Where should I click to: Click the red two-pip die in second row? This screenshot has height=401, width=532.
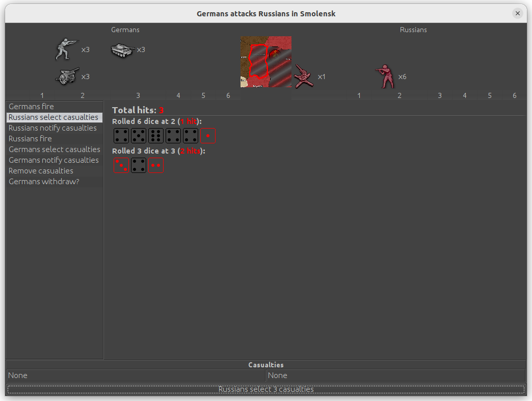click(x=156, y=165)
